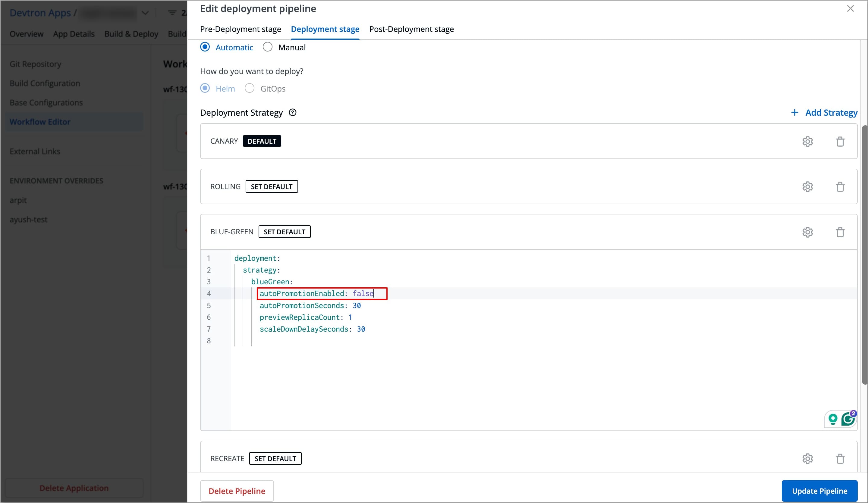Screen dimensions: 868x503
Task: Click Deployment Strategy help question icon
Action: [292, 113]
